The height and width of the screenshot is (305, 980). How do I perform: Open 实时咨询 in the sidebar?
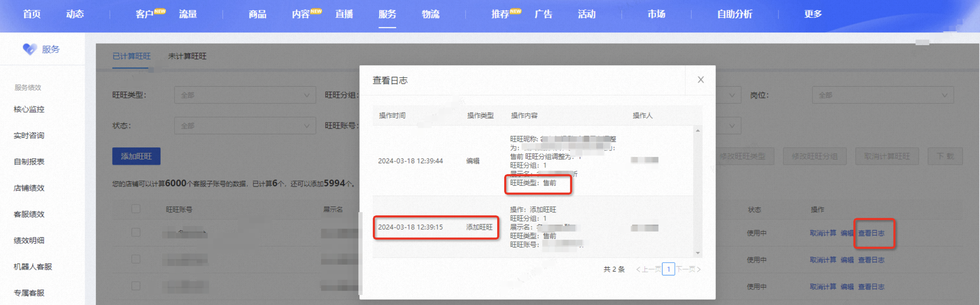(29, 136)
